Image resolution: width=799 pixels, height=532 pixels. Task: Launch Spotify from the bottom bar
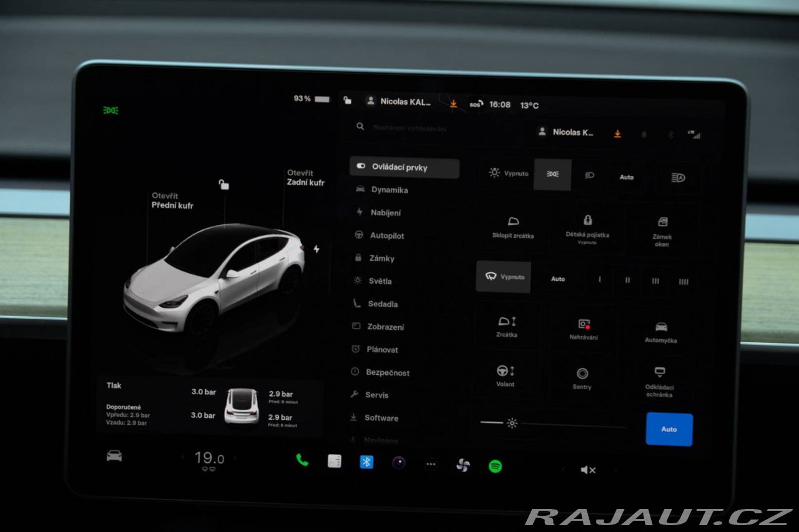[x=495, y=466]
